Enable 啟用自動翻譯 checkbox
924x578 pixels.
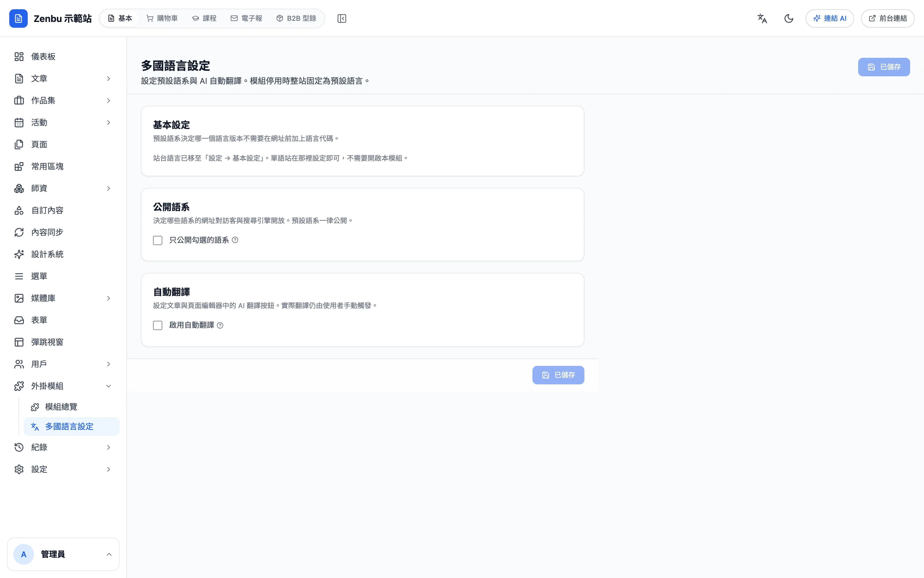(x=158, y=325)
